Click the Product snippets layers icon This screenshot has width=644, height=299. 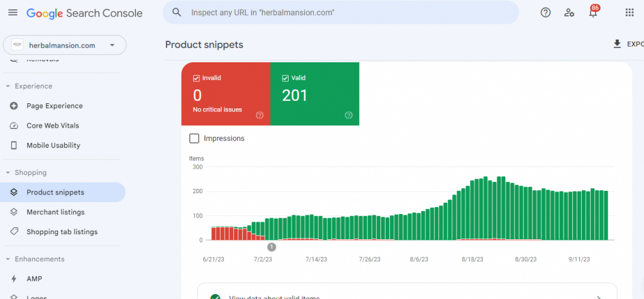tap(14, 192)
